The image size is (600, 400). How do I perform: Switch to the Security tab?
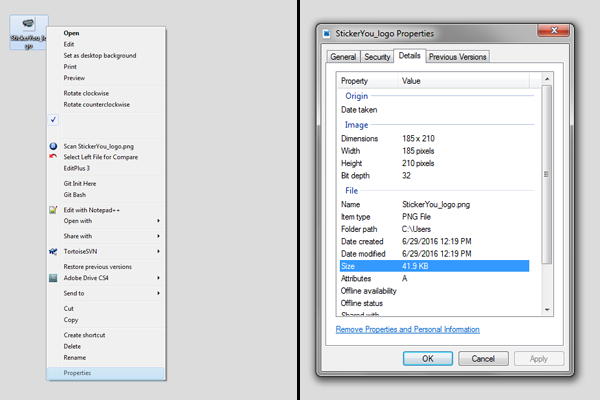[377, 57]
